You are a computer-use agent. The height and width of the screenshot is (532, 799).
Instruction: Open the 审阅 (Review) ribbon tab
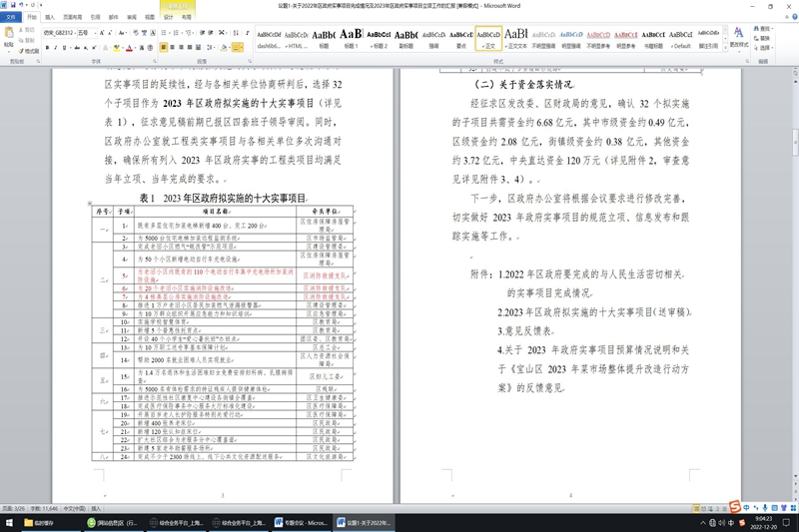(132, 17)
